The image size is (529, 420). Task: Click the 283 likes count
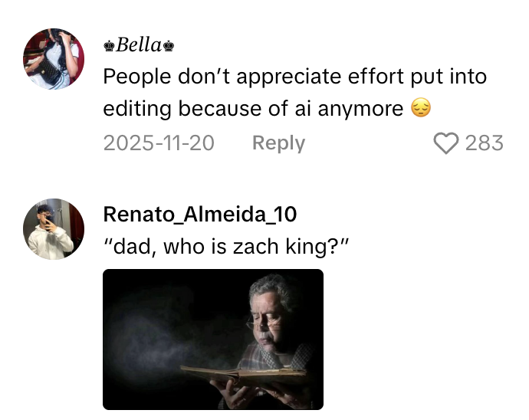pyautogui.click(x=485, y=143)
